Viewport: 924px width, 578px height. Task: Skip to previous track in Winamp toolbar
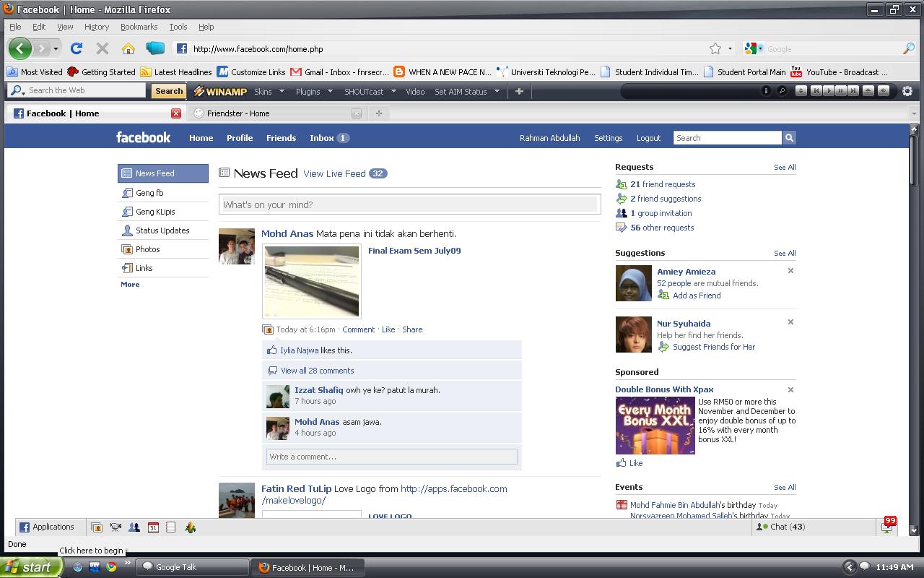point(816,91)
